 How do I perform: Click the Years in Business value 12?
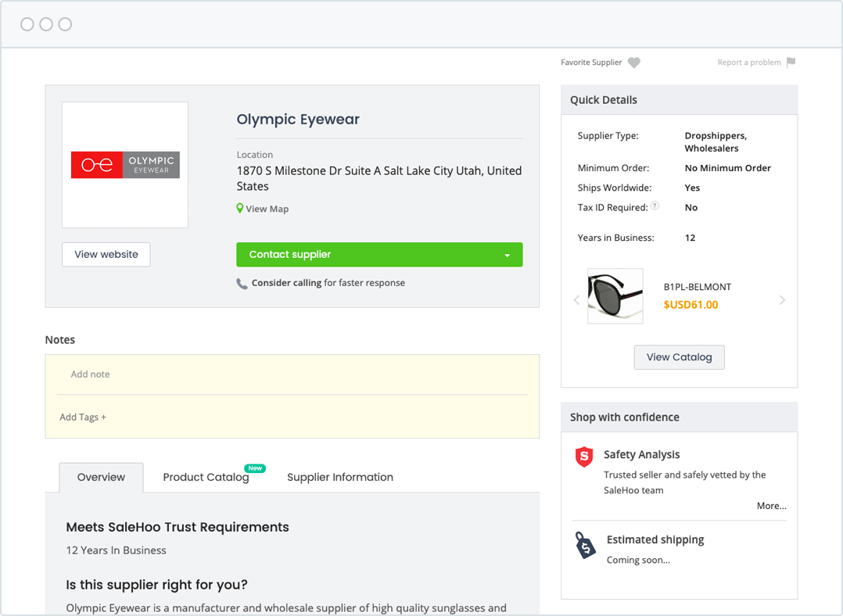click(690, 238)
